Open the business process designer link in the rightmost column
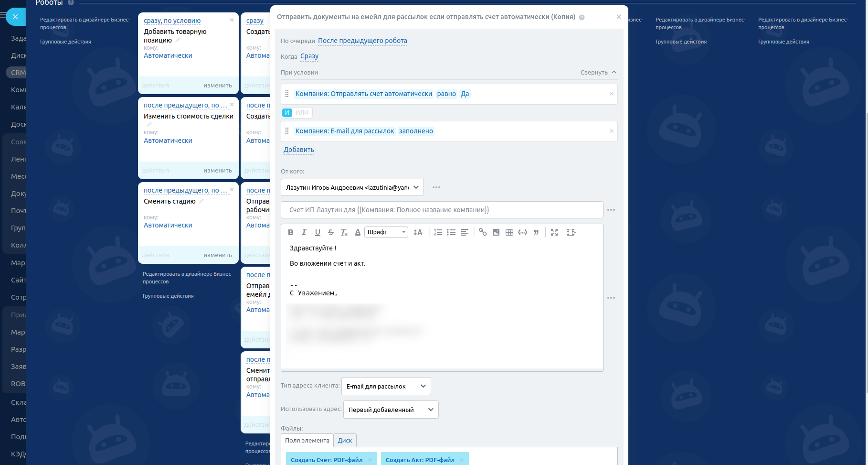The width and height of the screenshot is (868, 465). (803, 23)
